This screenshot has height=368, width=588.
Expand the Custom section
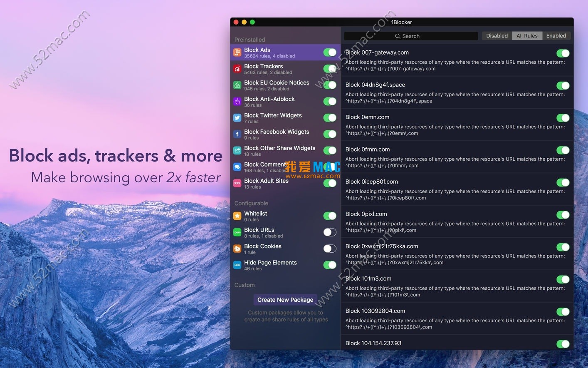(244, 285)
